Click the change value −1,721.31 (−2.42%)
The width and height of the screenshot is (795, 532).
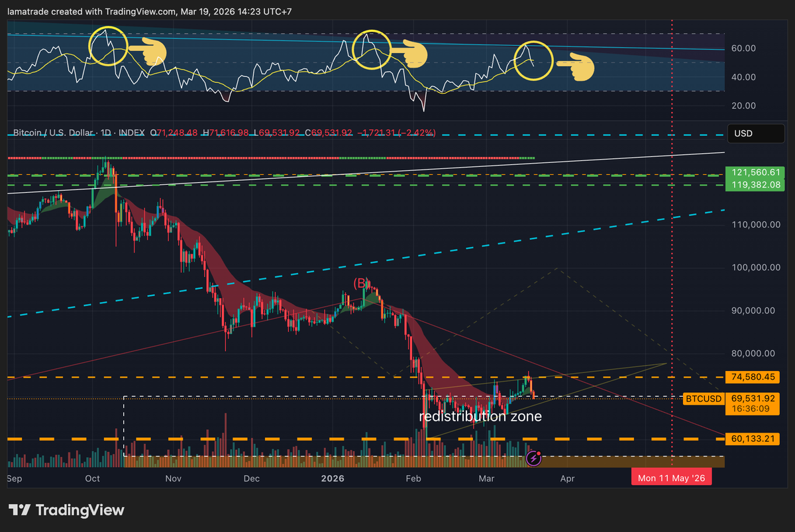pyautogui.click(x=397, y=133)
